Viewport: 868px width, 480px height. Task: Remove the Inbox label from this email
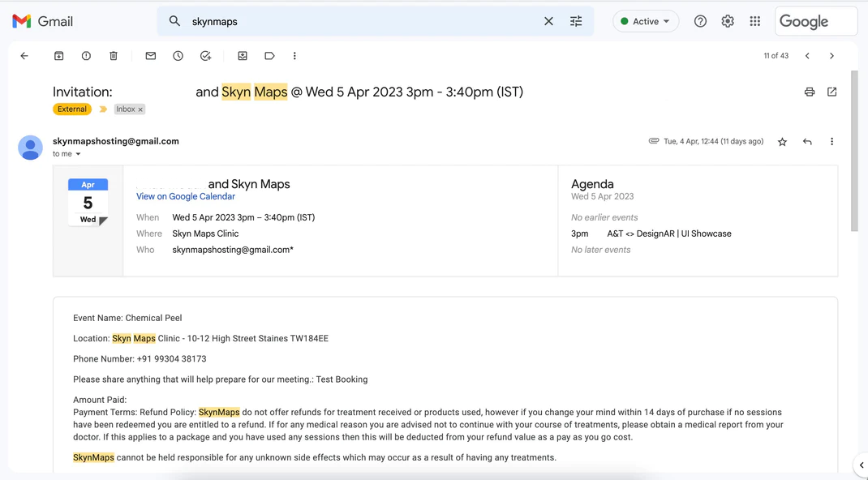click(140, 109)
